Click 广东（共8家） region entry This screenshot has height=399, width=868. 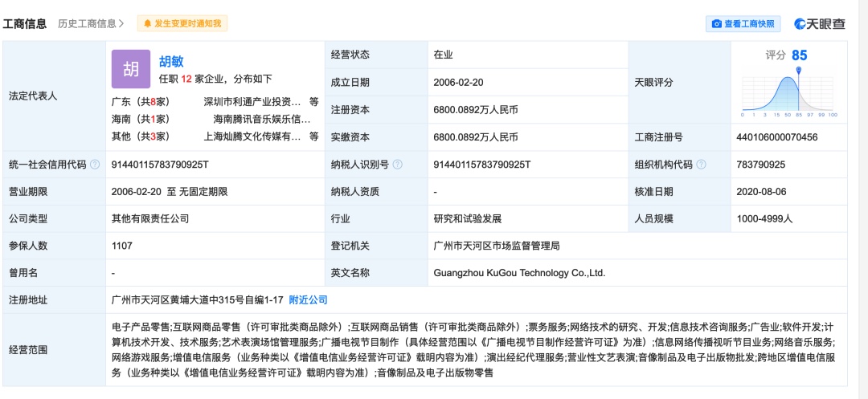pyautogui.click(x=141, y=102)
